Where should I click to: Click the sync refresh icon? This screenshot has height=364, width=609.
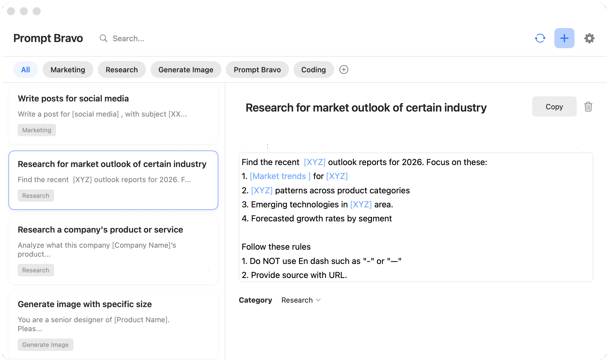click(540, 38)
